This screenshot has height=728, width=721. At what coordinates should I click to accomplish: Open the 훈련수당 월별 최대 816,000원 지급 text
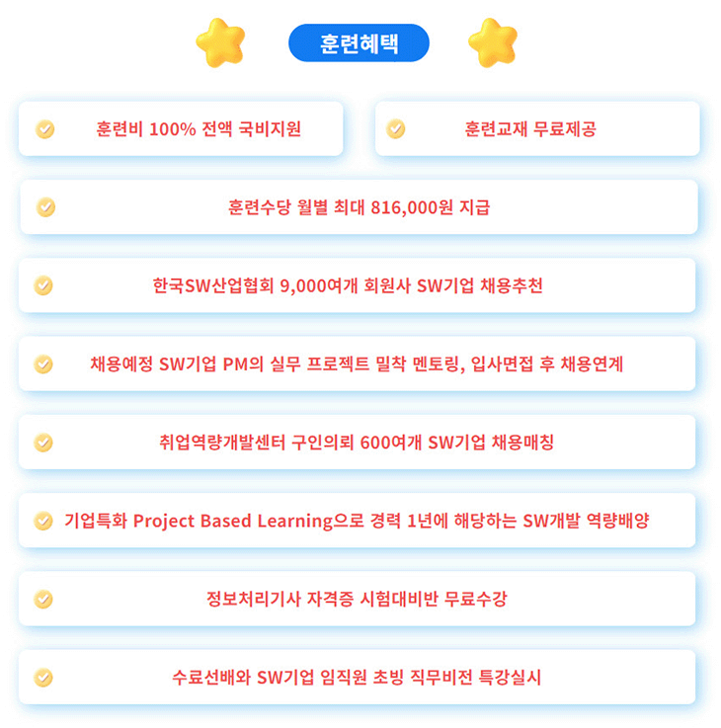click(x=359, y=207)
